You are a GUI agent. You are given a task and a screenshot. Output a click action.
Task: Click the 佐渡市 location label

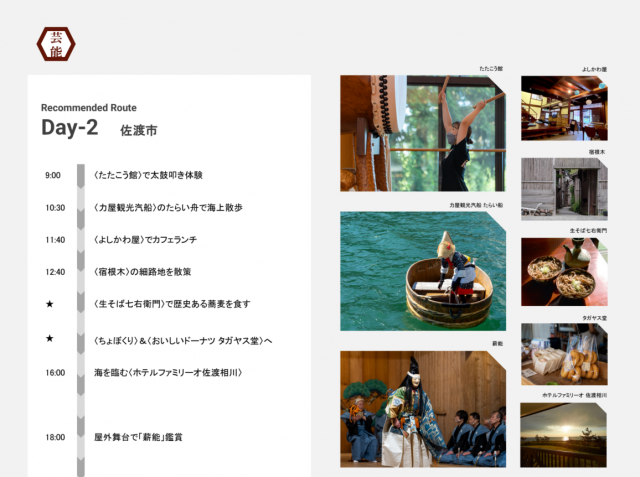139,131
